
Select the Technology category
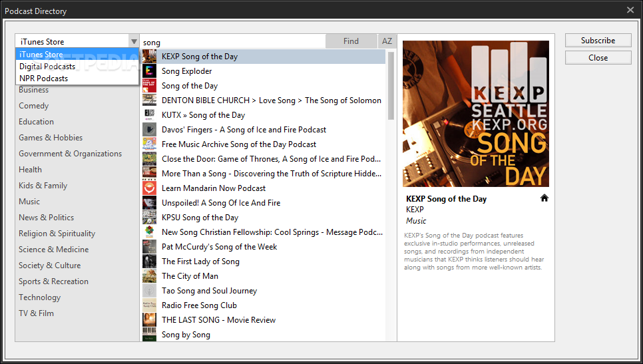(39, 297)
